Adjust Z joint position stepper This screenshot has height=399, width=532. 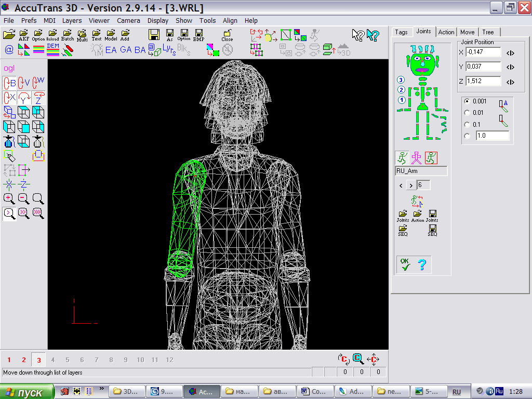click(510, 82)
